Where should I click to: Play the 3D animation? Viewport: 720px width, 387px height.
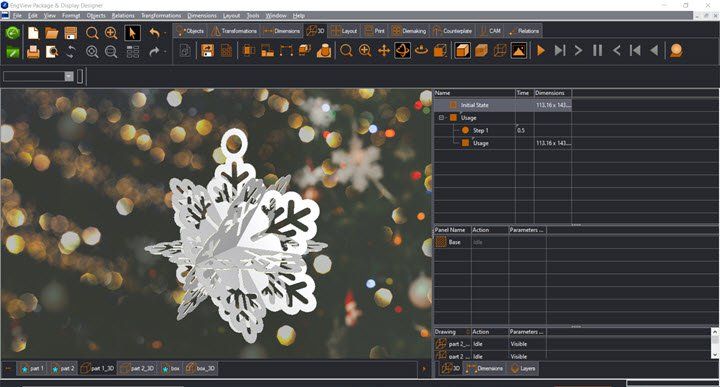(x=541, y=50)
